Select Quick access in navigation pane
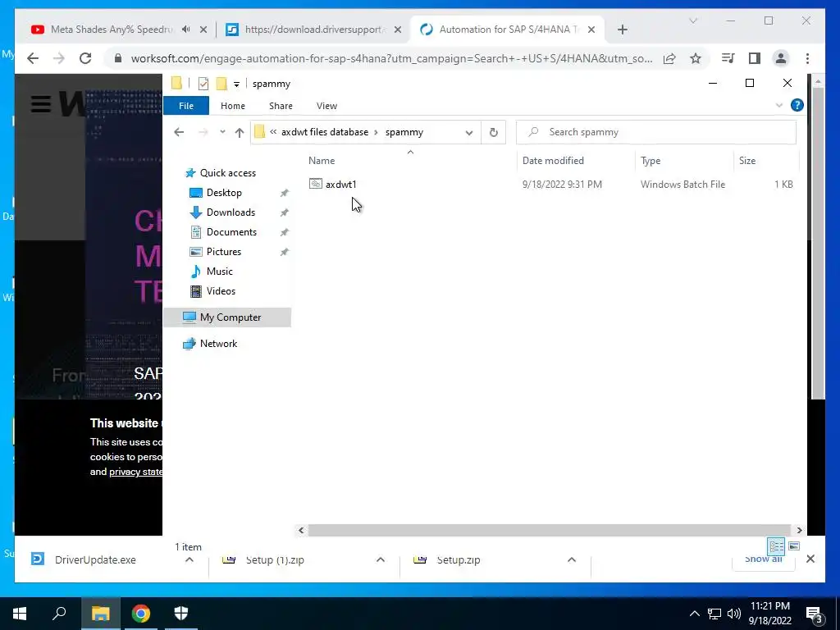The height and width of the screenshot is (630, 840). tap(228, 173)
